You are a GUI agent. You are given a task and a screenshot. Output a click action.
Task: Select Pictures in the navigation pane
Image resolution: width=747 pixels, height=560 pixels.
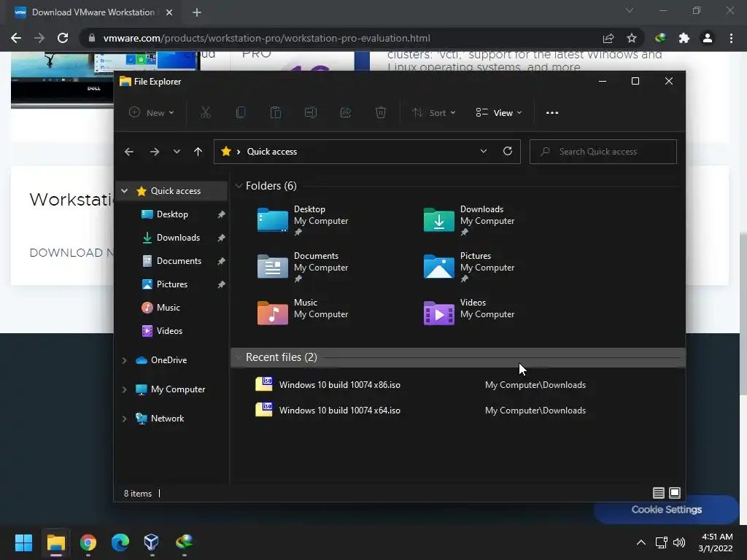[x=171, y=284]
